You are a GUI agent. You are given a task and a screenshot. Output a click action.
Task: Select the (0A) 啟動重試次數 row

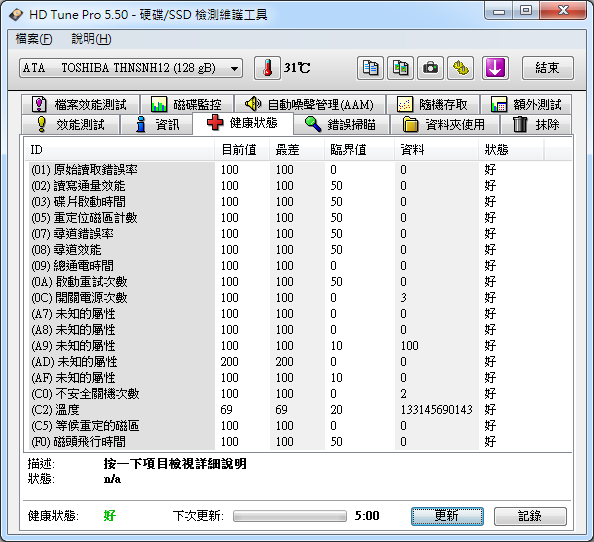click(x=298, y=282)
